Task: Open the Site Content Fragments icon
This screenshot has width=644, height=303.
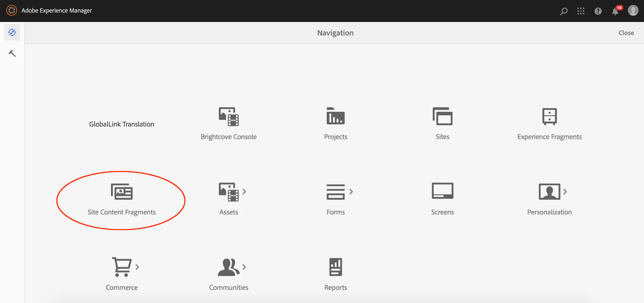Action: [x=122, y=192]
